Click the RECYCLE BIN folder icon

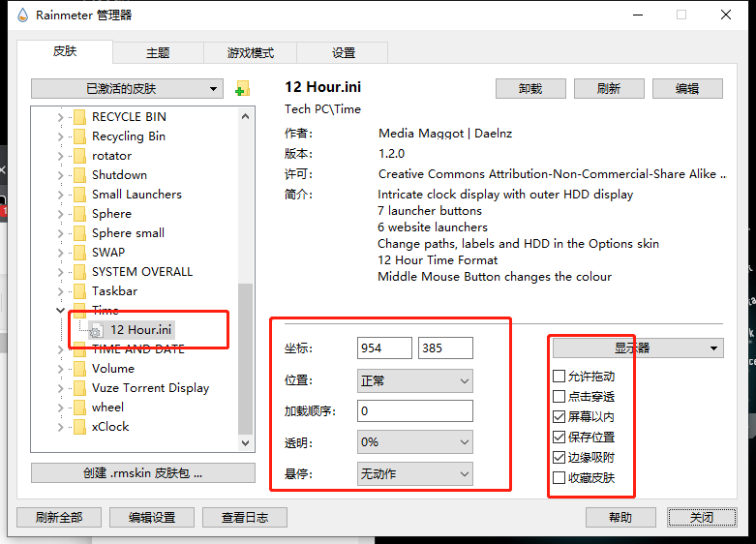[x=79, y=117]
